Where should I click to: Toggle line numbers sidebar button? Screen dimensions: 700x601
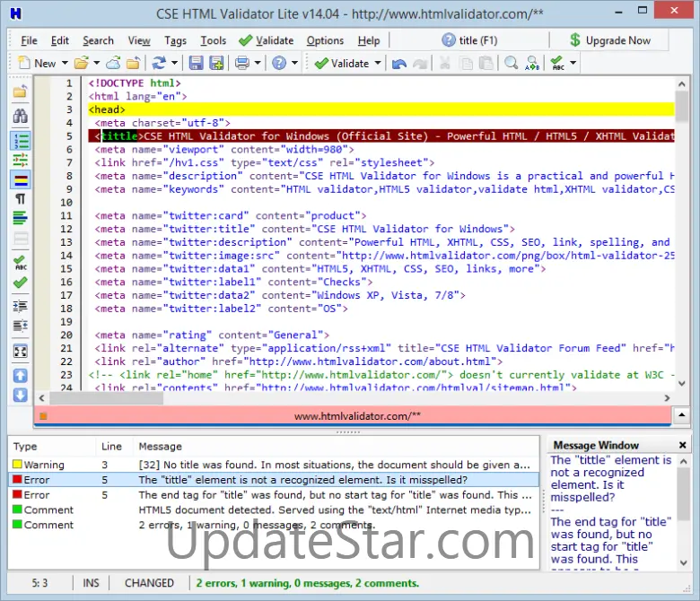[20, 141]
